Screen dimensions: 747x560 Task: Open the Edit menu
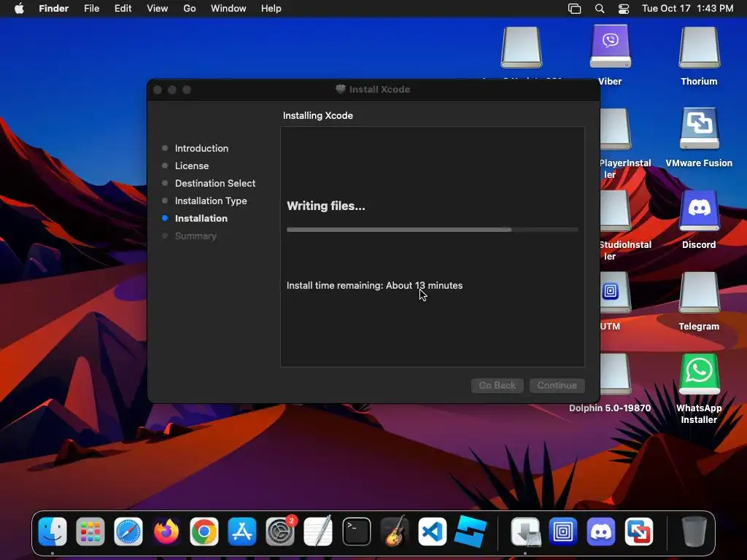pyautogui.click(x=123, y=9)
